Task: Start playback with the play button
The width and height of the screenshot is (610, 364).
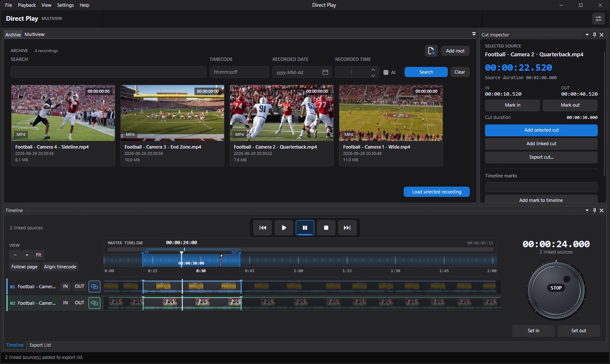Action: [x=284, y=228]
